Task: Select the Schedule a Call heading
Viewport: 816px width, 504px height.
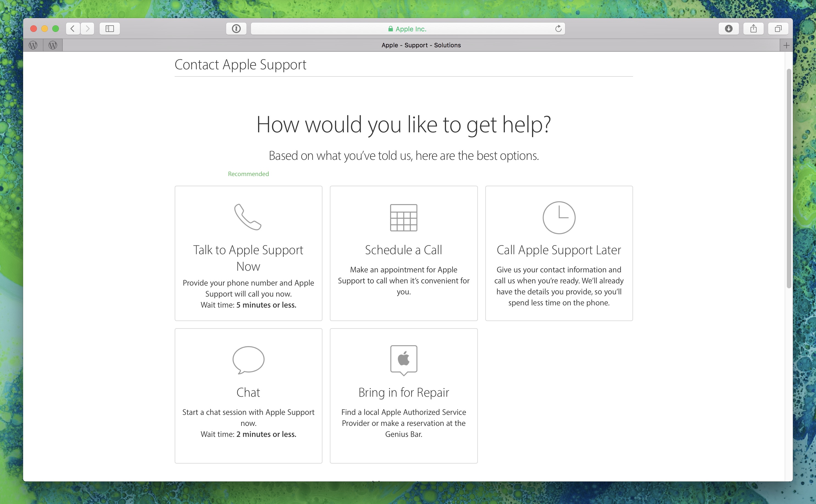Action: tap(403, 250)
